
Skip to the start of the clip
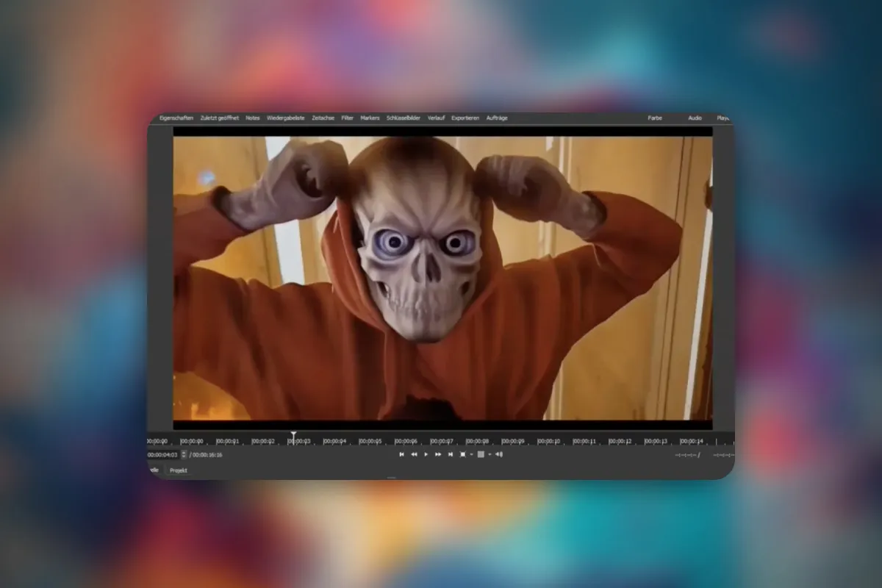pos(401,454)
